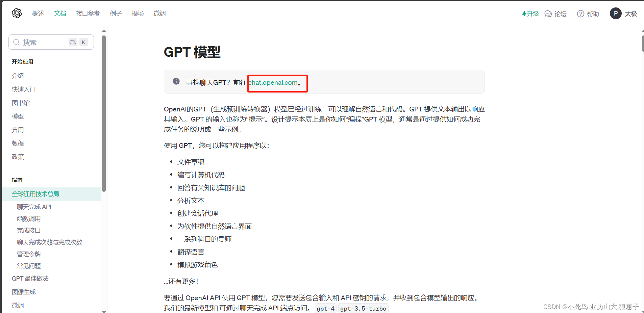Open the 管理令牌 sub-item
Viewport: 644px width, 313px height.
pos(29,254)
